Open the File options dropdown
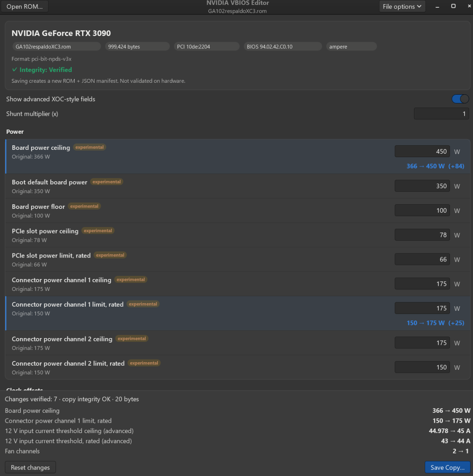 (402, 7)
